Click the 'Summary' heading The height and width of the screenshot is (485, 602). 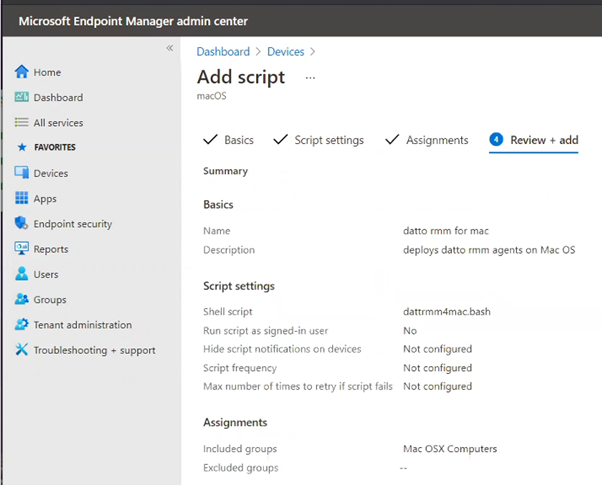[x=225, y=171]
